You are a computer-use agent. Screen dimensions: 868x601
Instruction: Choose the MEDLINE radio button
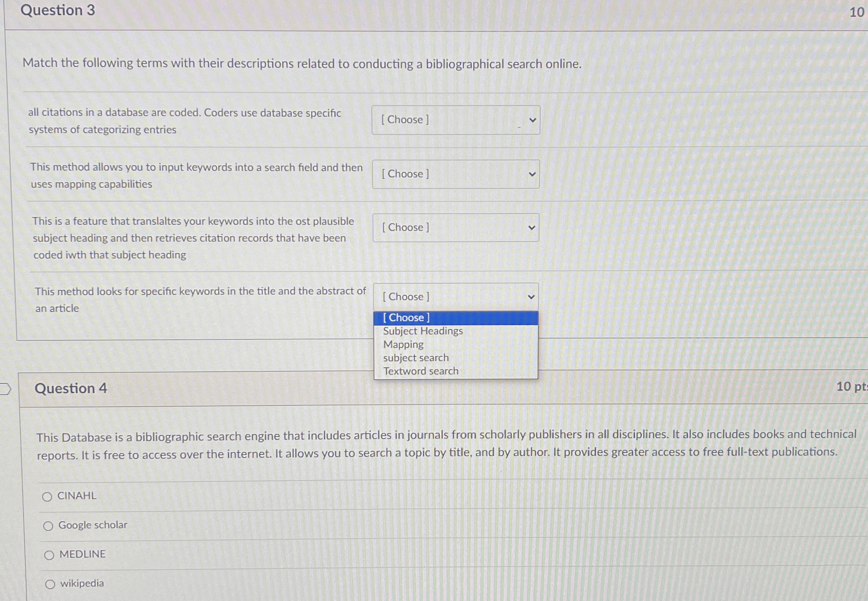click(x=49, y=555)
